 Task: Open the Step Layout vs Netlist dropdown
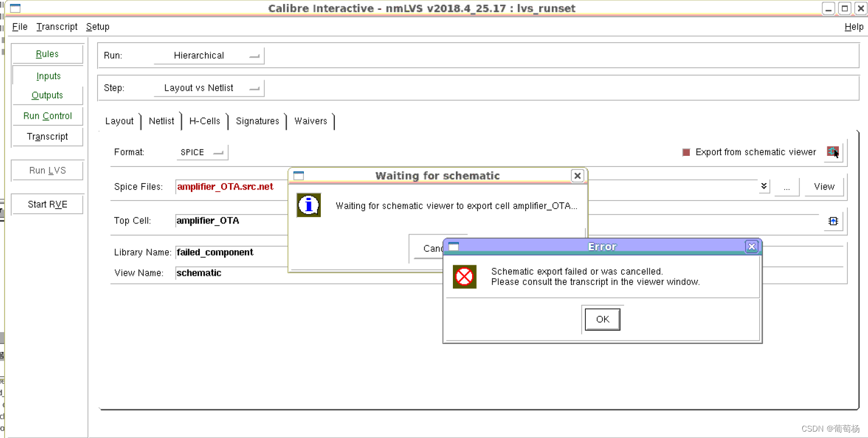pyautogui.click(x=209, y=88)
